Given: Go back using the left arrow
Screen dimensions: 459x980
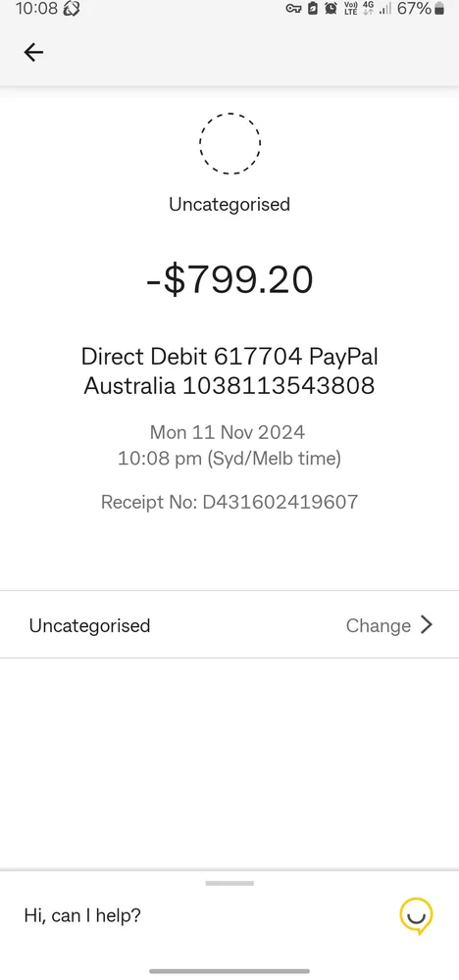Looking at the screenshot, I should (x=33, y=53).
